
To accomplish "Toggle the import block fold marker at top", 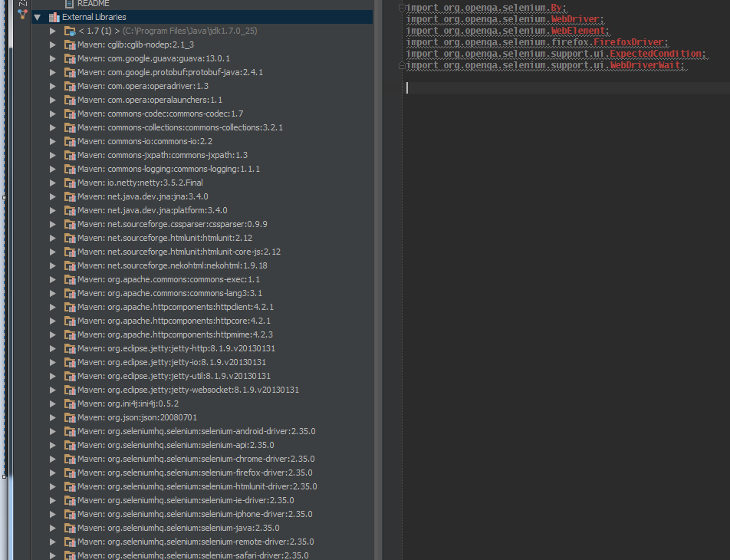I will coord(401,8).
